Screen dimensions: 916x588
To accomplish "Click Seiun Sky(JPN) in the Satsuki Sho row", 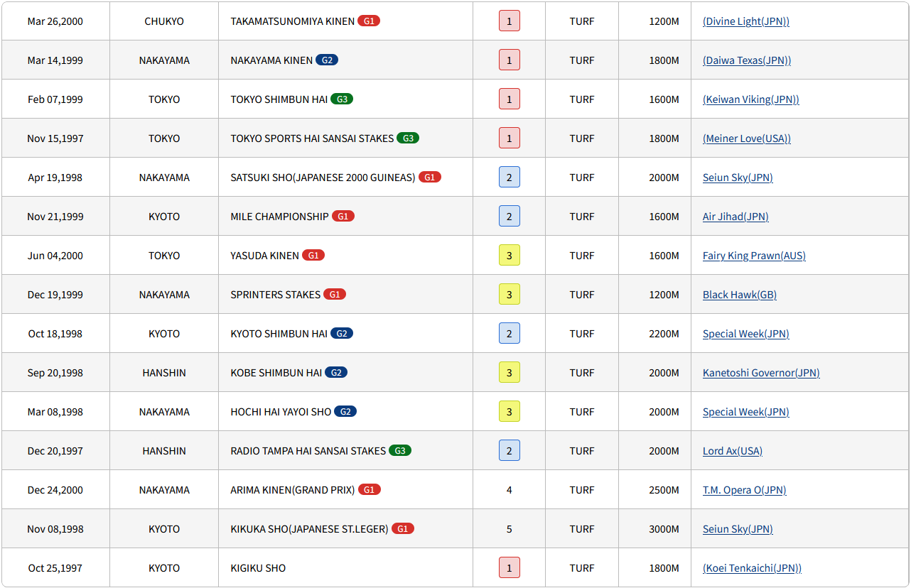I will [x=738, y=178].
